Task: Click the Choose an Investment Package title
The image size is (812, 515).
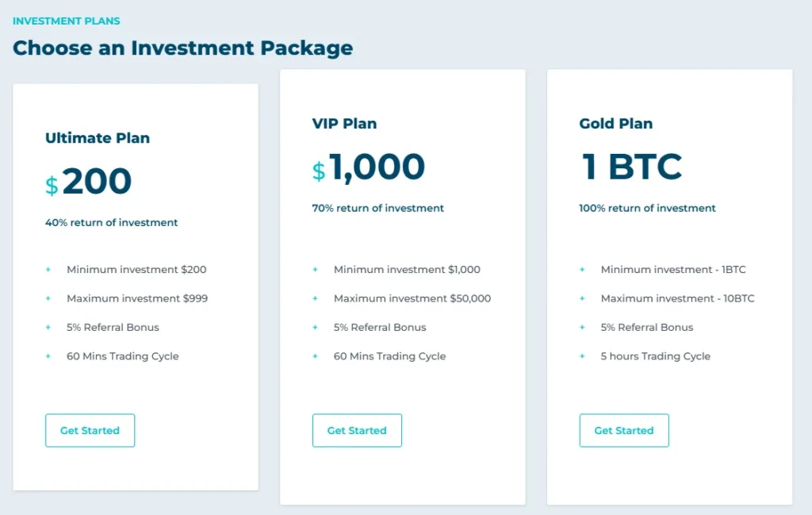Action: [x=182, y=48]
